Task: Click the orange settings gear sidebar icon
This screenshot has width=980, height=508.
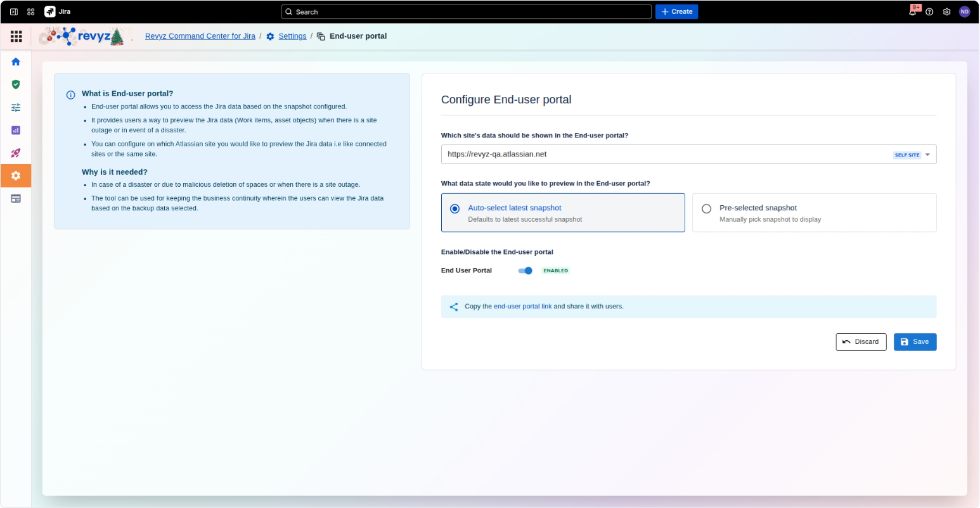Action: 16,175
